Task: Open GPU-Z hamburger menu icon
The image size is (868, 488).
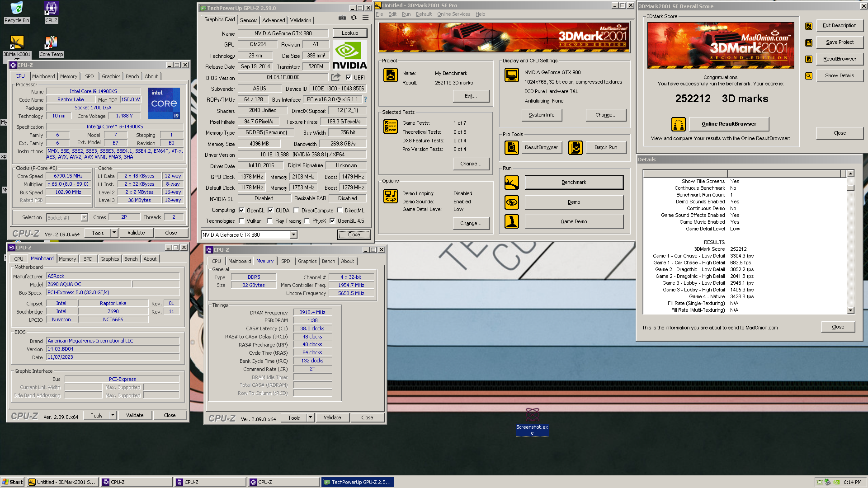Action: coord(365,18)
